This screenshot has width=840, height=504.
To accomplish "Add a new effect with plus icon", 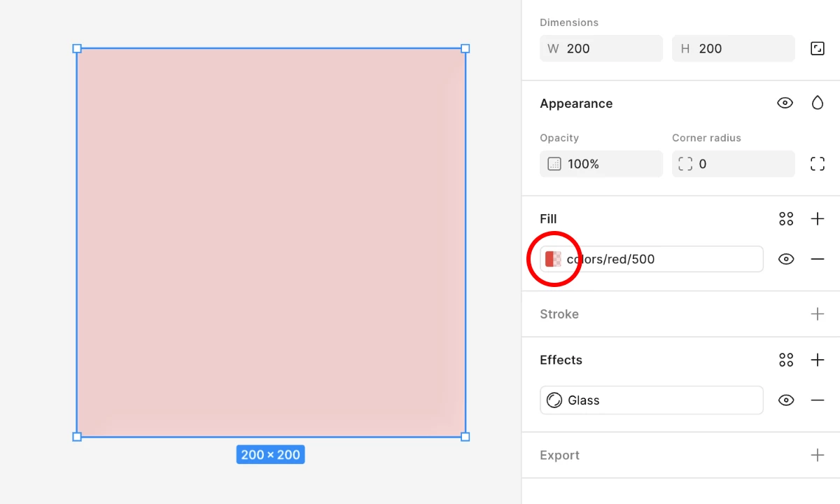I will pyautogui.click(x=817, y=360).
